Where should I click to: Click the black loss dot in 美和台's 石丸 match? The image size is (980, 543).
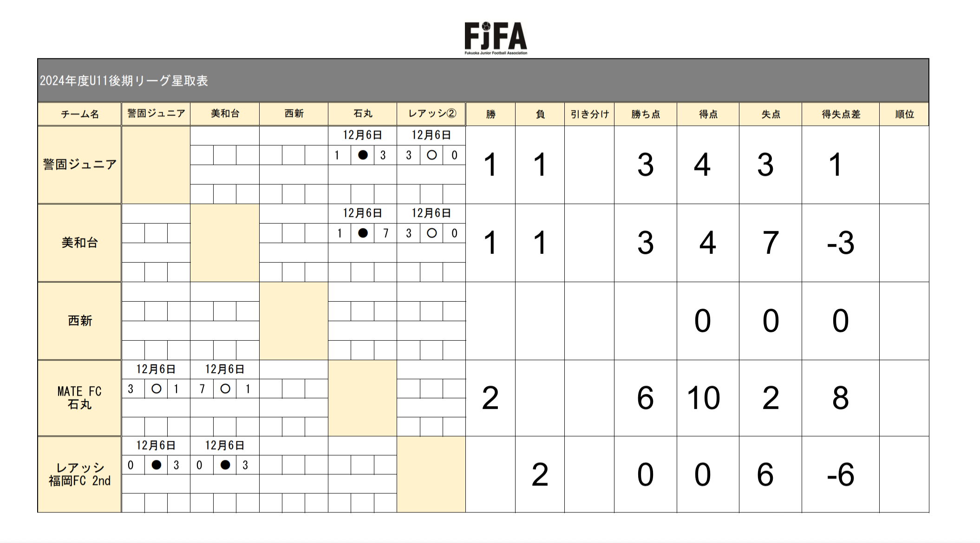(363, 233)
